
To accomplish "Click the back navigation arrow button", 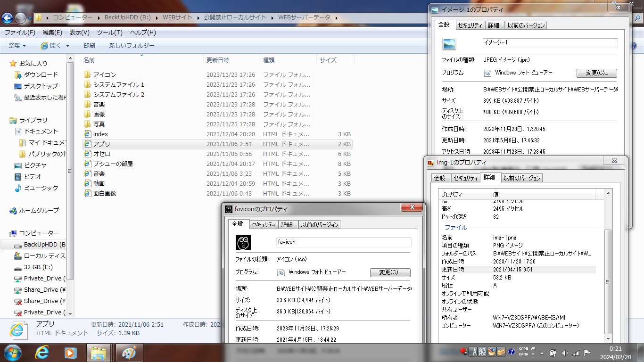I will [x=7, y=18].
